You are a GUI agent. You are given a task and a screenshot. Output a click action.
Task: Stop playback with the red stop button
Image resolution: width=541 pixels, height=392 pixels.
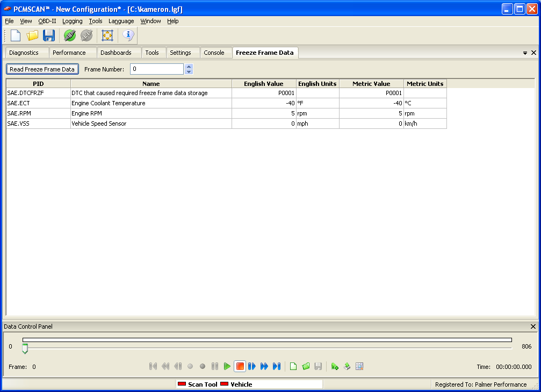coord(240,366)
